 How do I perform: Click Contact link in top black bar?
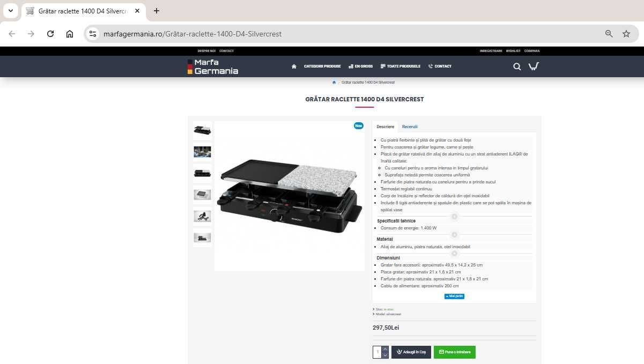click(x=226, y=51)
